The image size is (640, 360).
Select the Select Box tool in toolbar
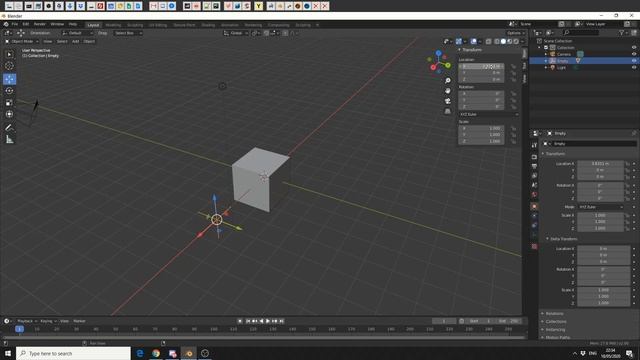9,54
